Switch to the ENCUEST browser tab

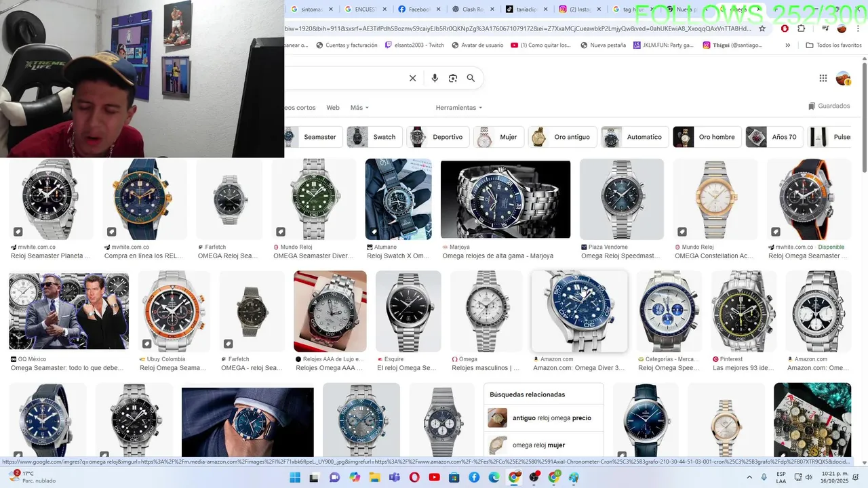point(366,9)
